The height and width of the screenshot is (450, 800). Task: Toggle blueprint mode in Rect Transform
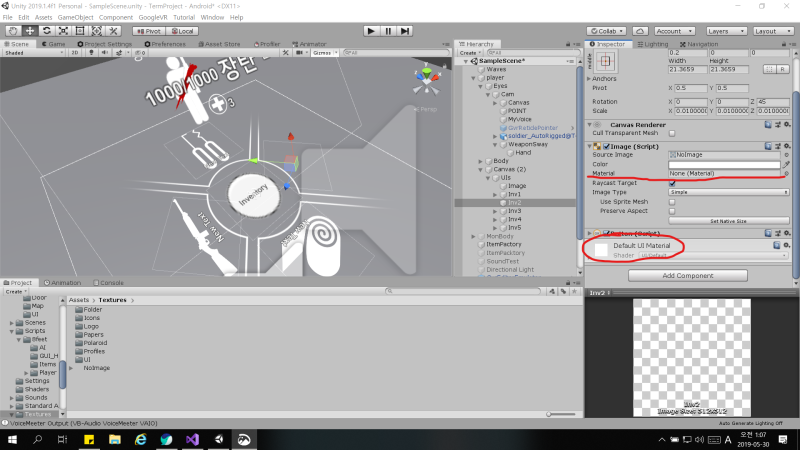pos(769,69)
